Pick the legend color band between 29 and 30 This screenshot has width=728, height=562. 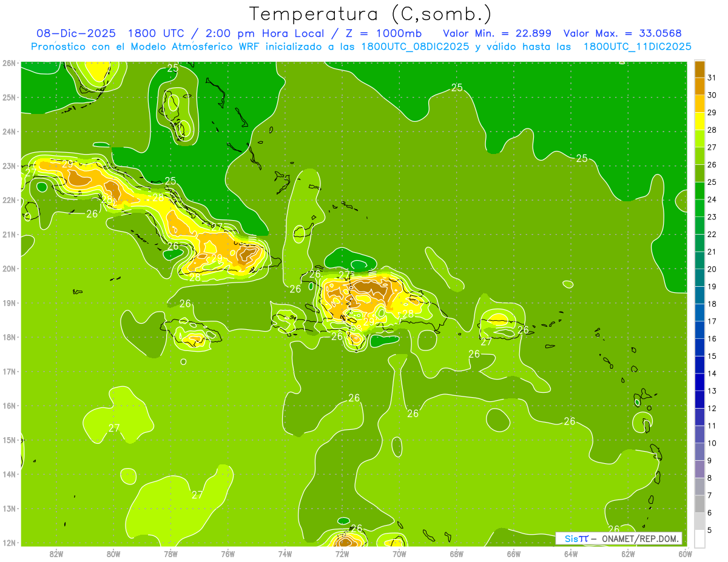point(699,104)
